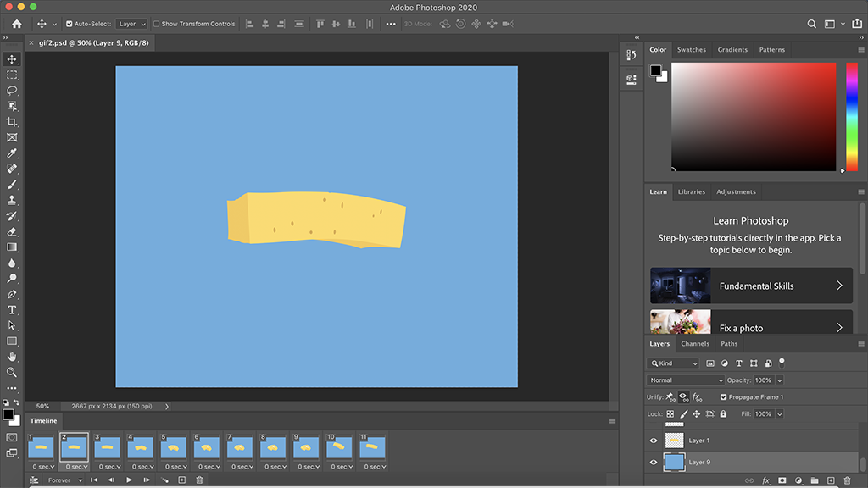Enable Show Transform Controls checkbox
Image resolution: width=868 pixels, height=488 pixels.
pos(157,24)
